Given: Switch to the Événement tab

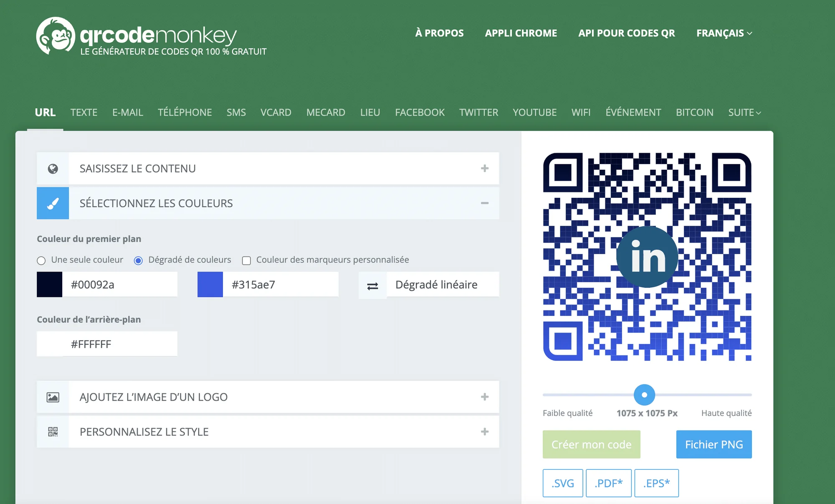Looking at the screenshot, I should point(633,112).
